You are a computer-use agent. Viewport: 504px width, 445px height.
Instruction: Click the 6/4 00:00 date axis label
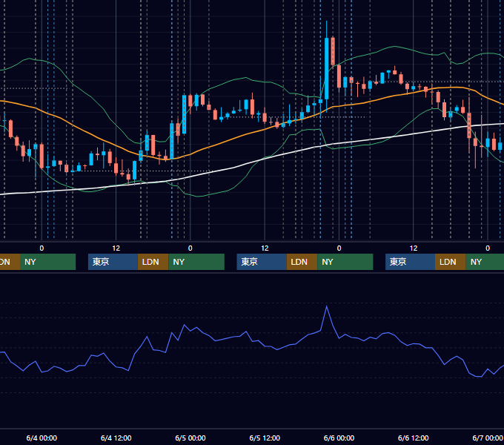pos(42,438)
